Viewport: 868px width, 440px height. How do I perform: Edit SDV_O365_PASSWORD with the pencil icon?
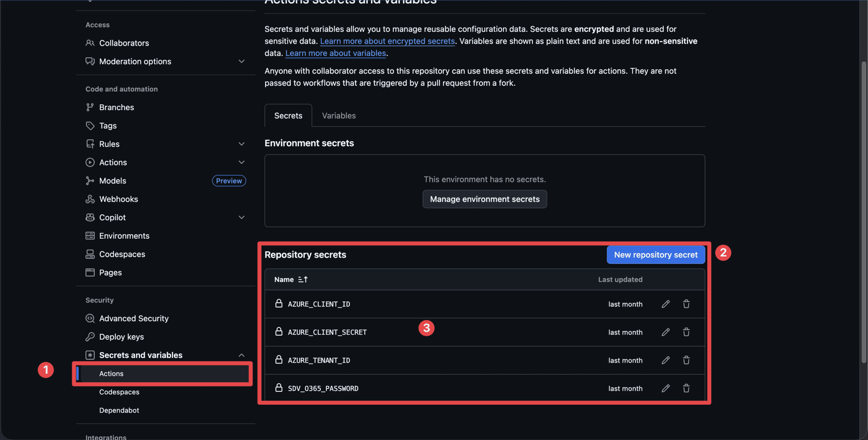tap(666, 388)
